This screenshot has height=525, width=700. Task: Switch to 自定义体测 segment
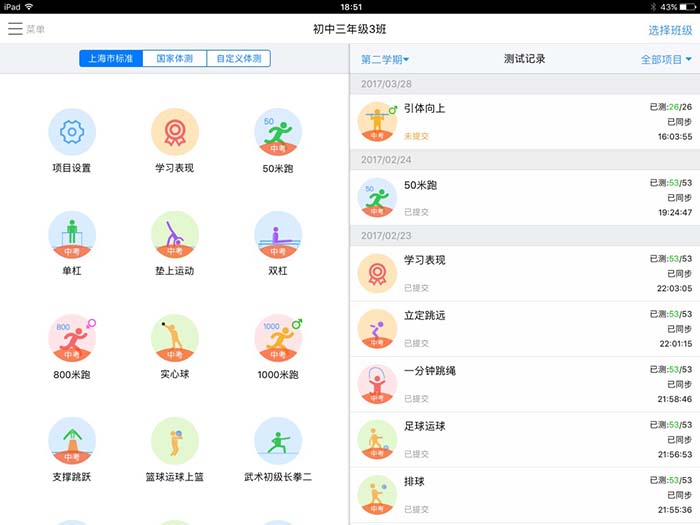click(240, 59)
